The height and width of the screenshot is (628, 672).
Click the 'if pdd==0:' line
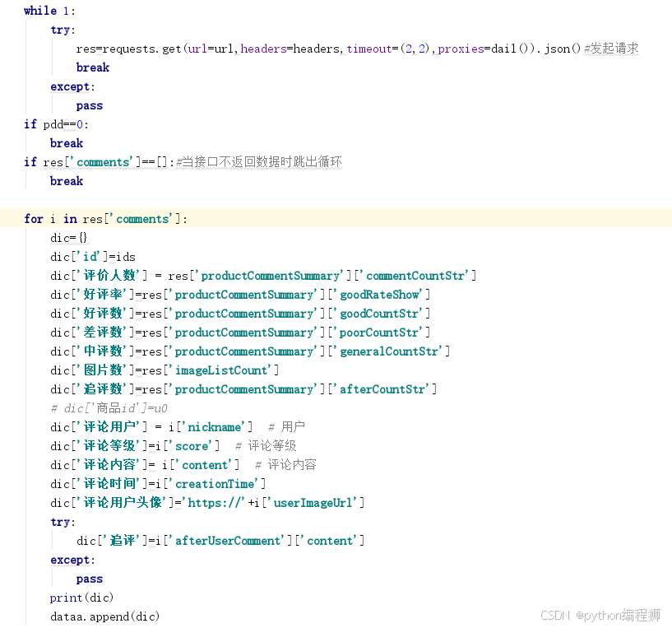pyautogui.click(x=56, y=124)
